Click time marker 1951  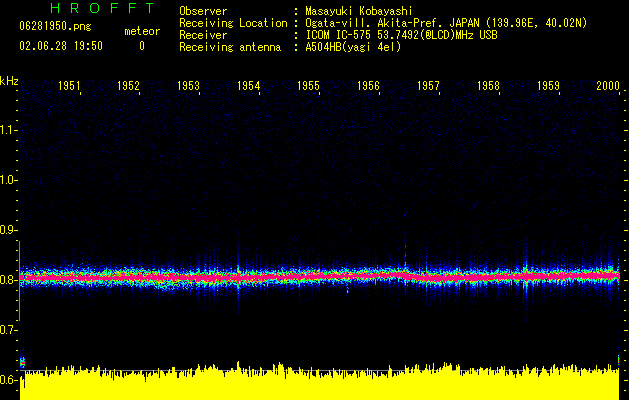pyautogui.click(x=69, y=86)
